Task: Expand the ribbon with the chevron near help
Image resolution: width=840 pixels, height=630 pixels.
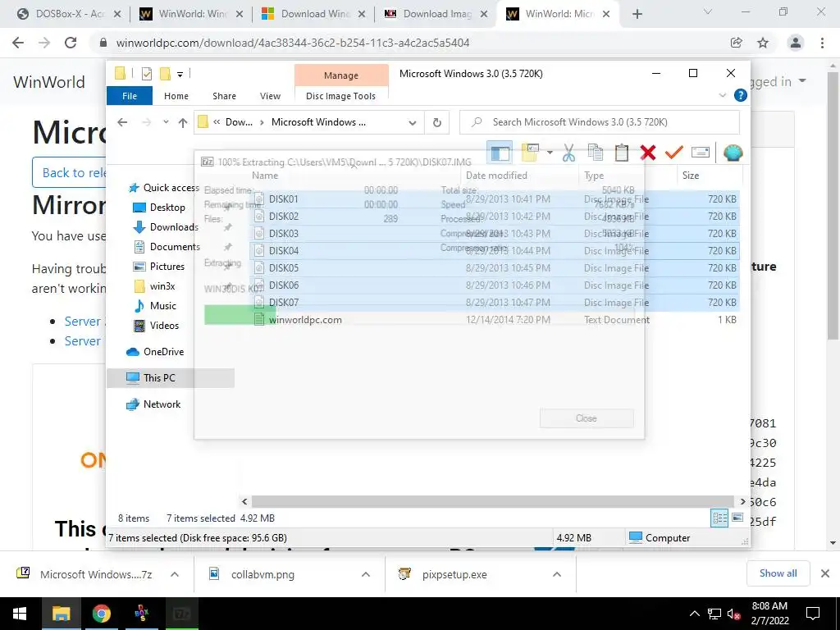Action: click(x=722, y=95)
